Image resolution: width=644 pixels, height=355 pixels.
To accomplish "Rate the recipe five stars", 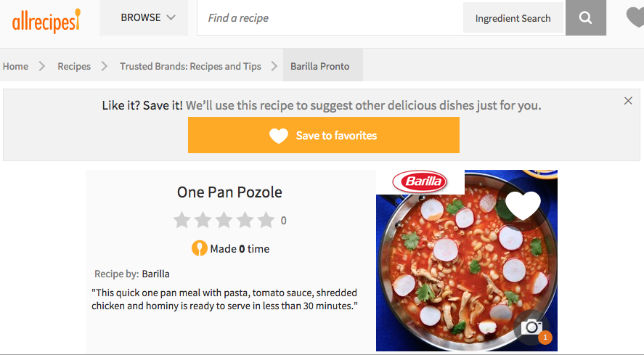I will [x=266, y=220].
